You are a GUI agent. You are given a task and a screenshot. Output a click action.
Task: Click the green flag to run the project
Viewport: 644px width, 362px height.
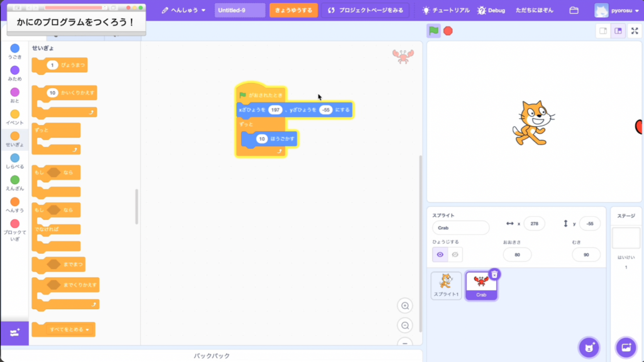click(x=433, y=31)
